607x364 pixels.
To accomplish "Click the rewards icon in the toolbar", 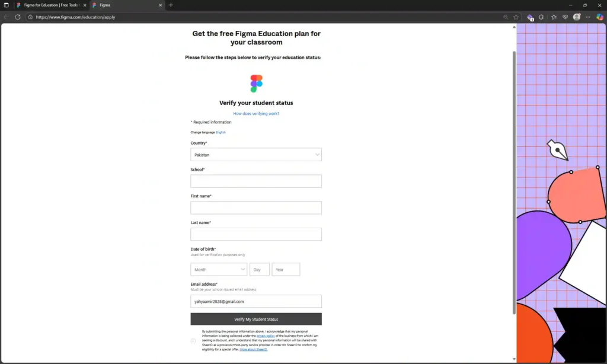I will pyautogui.click(x=541, y=17).
